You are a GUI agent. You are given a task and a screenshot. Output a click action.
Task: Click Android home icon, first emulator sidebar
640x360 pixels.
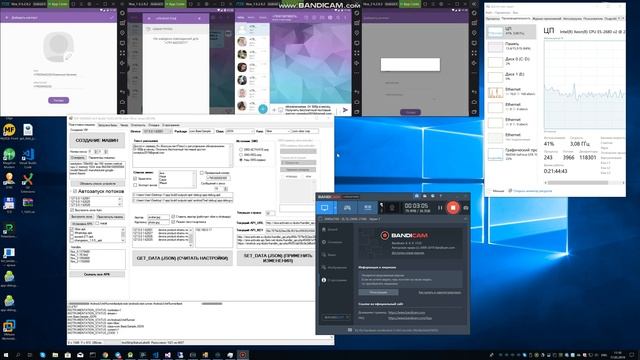122,102
